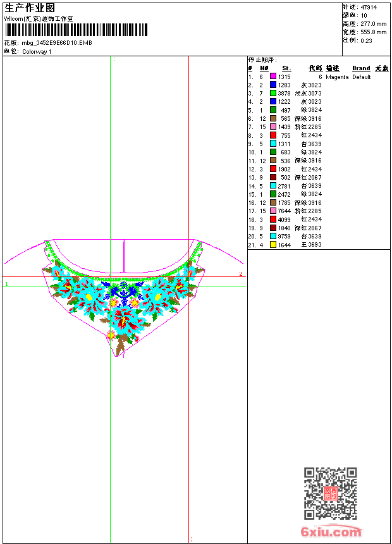Click the barcode under Wilcom header
The image size is (392, 544).
(x=76, y=30)
